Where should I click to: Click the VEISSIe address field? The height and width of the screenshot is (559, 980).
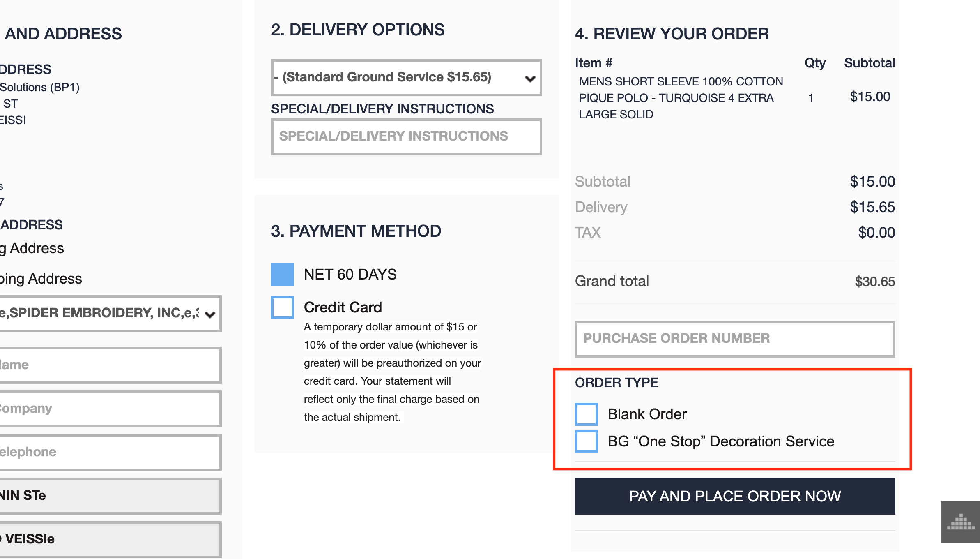110,539
